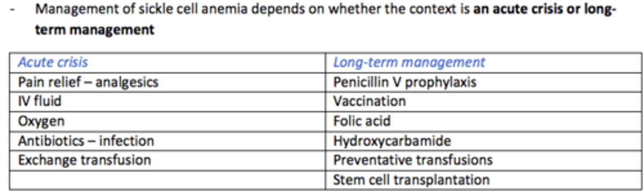Click the 'Penicillin V prophylaxis' cell
The image size is (644, 191).
click(405, 82)
